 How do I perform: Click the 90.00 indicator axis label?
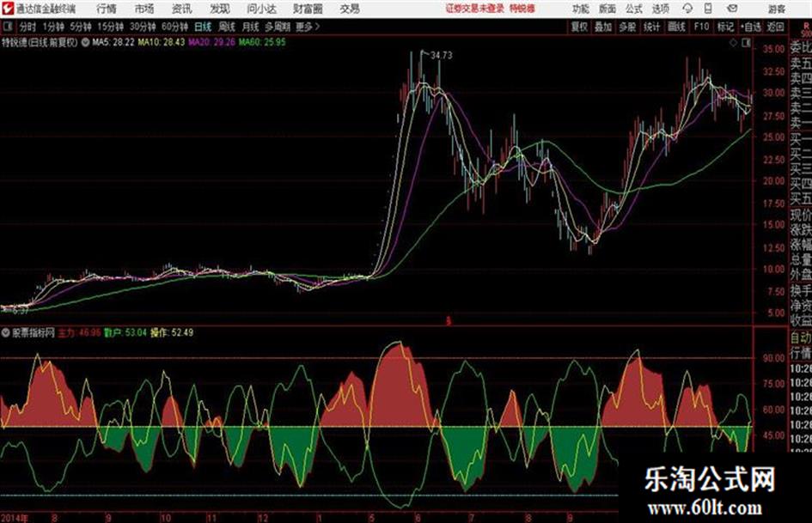coord(773,358)
